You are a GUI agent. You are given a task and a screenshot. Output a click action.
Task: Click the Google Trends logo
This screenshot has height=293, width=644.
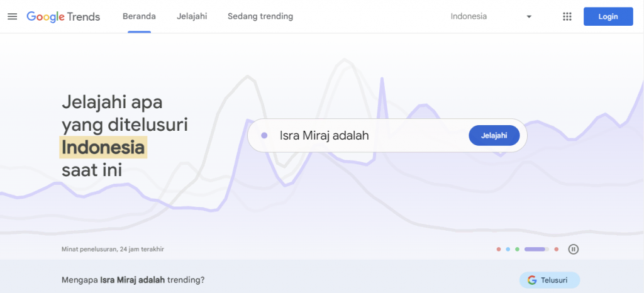(63, 16)
